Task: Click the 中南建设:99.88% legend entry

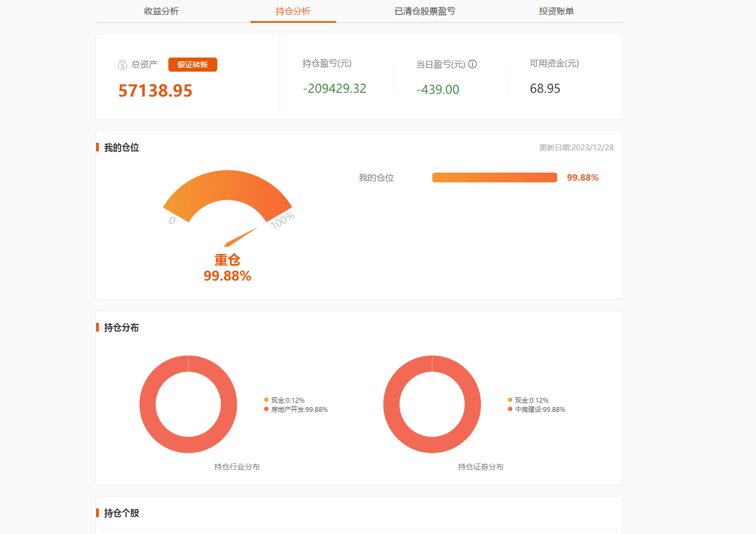Action: [x=537, y=410]
